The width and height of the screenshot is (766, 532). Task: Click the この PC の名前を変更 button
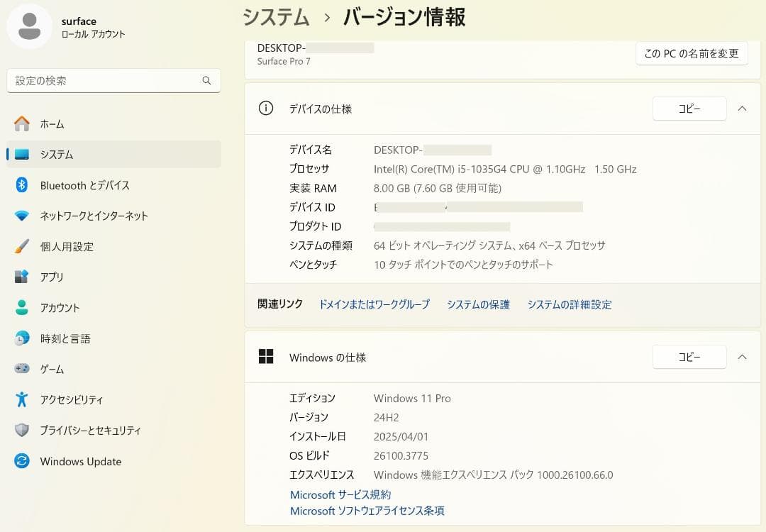click(x=692, y=53)
